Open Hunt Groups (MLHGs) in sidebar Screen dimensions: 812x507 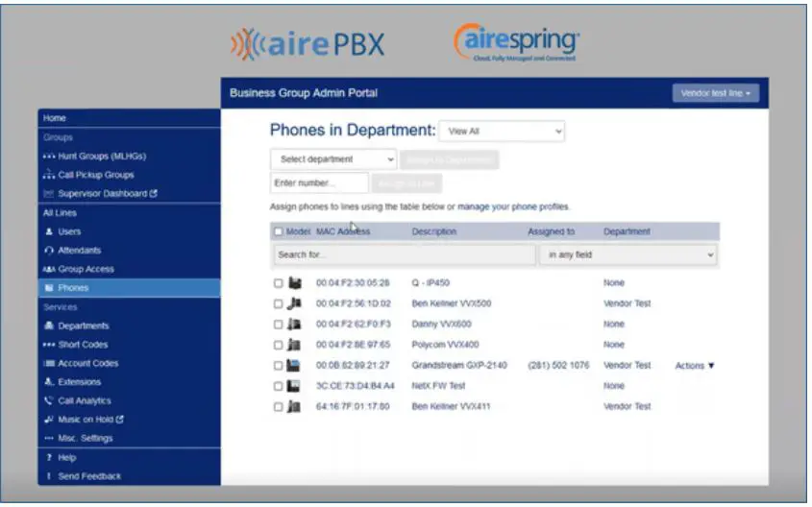[102, 156]
